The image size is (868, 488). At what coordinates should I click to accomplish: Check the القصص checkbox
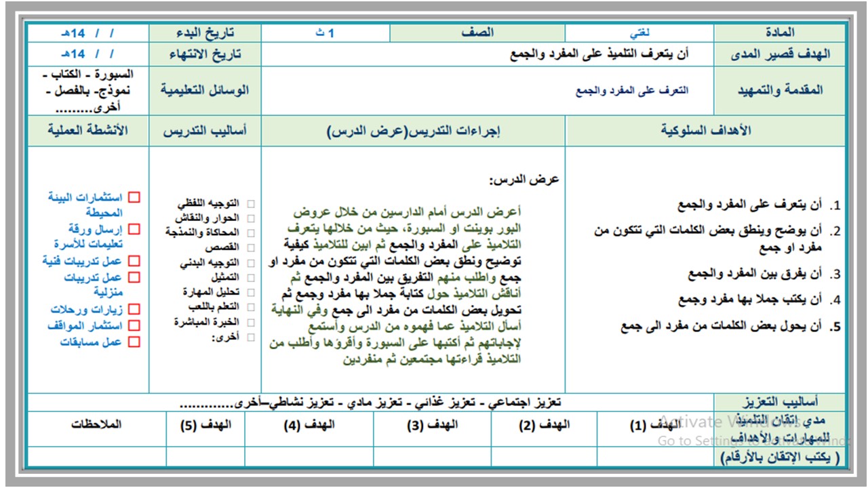tap(251, 247)
